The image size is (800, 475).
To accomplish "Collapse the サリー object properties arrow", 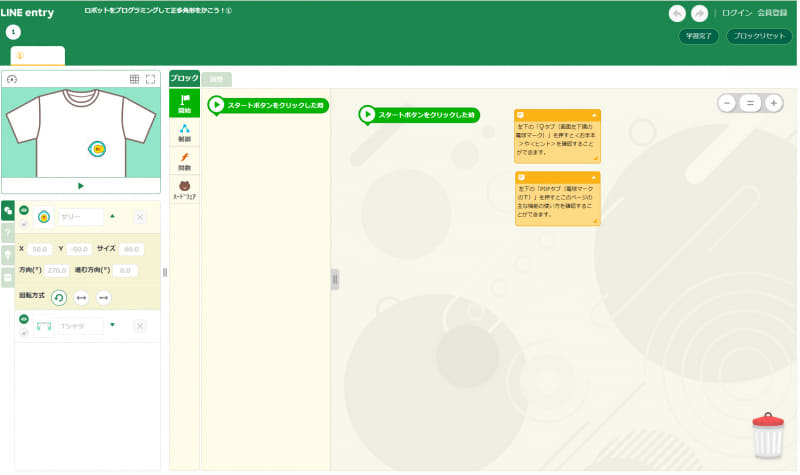I will pos(112,215).
